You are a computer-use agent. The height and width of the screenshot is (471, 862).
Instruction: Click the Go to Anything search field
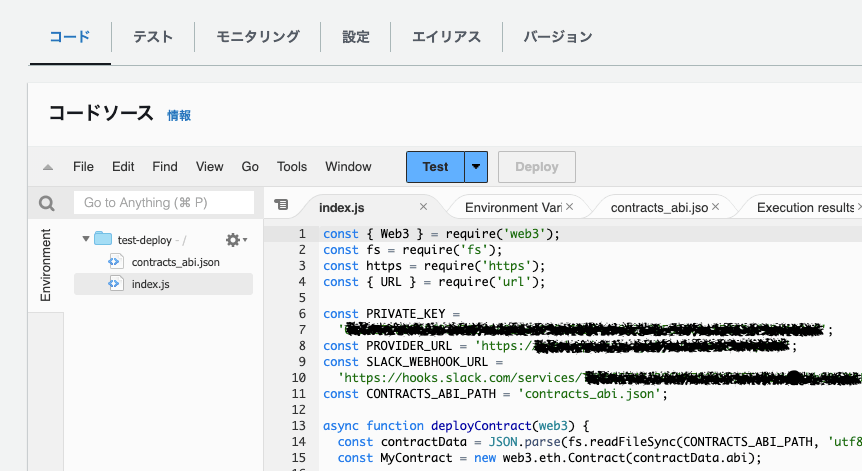tap(164, 203)
